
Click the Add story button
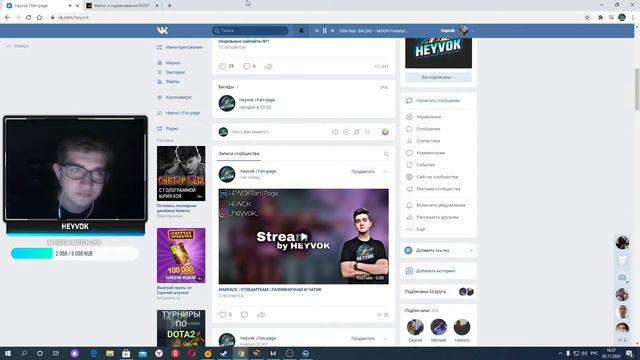(x=435, y=271)
